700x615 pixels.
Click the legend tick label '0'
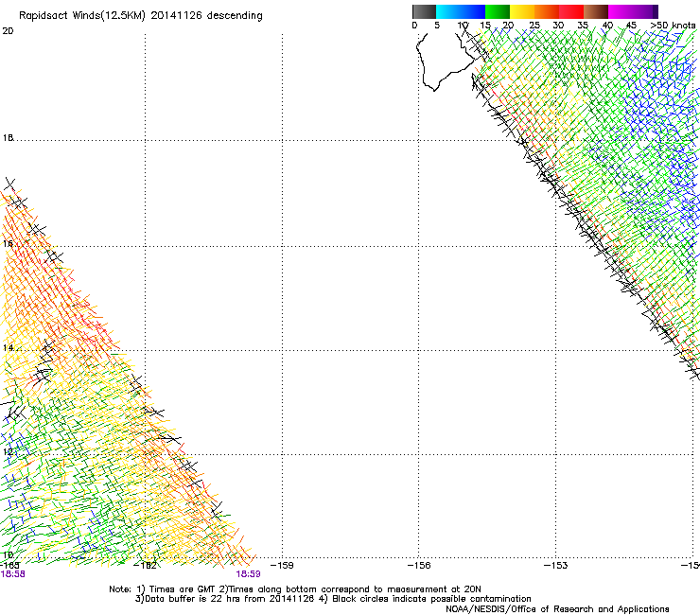[x=414, y=26]
